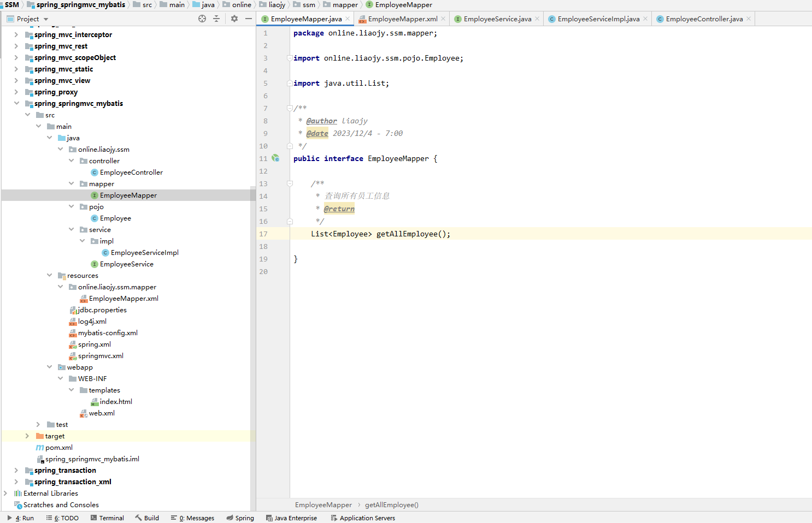This screenshot has width=812, height=523.
Task: Select jdbc.properties file
Action: coord(102,310)
